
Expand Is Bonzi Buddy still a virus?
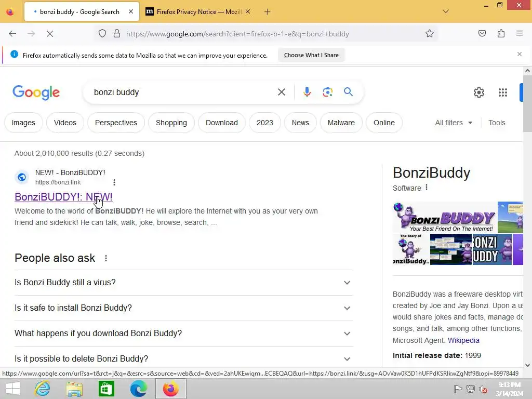[x=183, y=283]
